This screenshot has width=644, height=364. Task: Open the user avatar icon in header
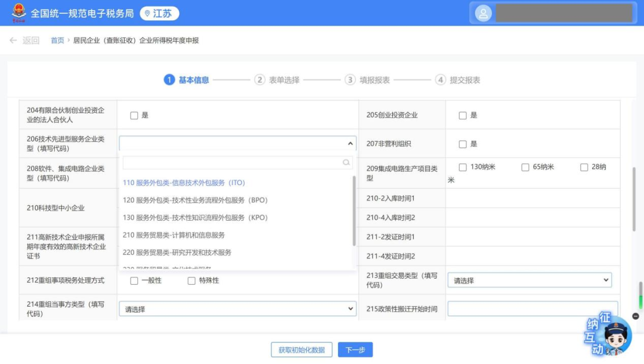(x=483, y=13)
